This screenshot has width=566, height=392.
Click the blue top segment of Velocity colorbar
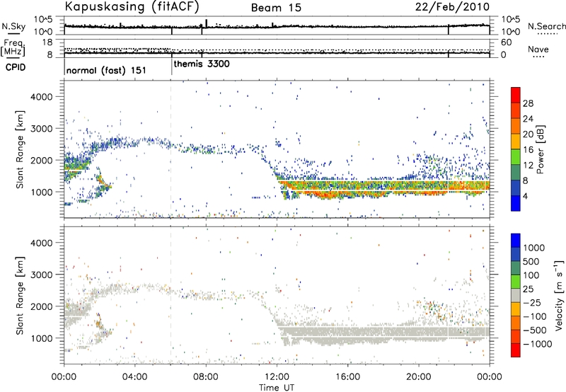point(516,240)
